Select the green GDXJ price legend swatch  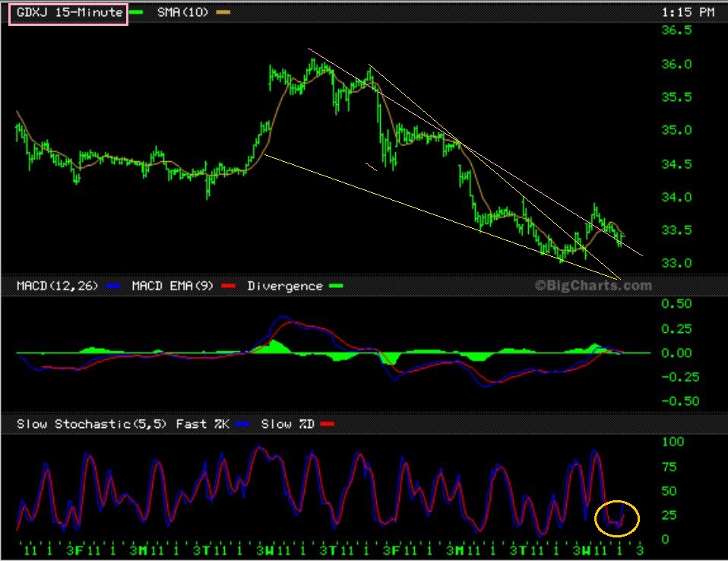click(137, 13)
